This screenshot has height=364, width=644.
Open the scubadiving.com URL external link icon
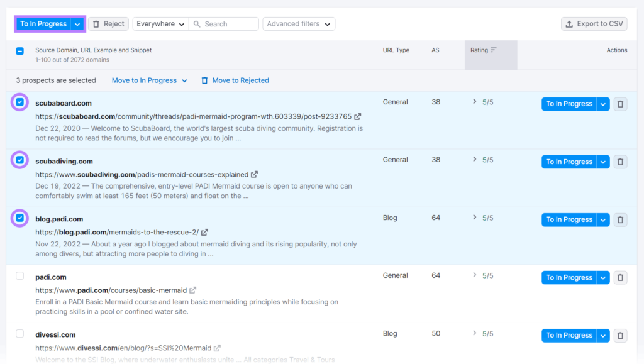[x=255, y=174]
